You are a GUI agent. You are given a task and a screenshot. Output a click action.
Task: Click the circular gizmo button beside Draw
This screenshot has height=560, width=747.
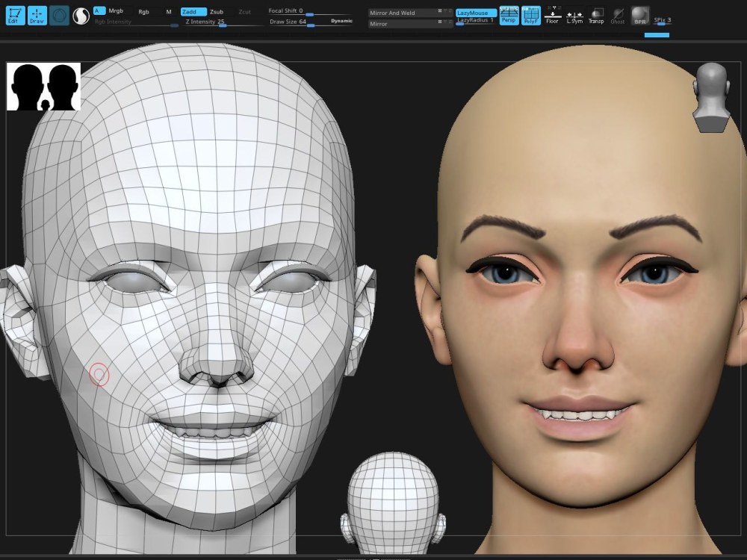(x=59, y=15)
